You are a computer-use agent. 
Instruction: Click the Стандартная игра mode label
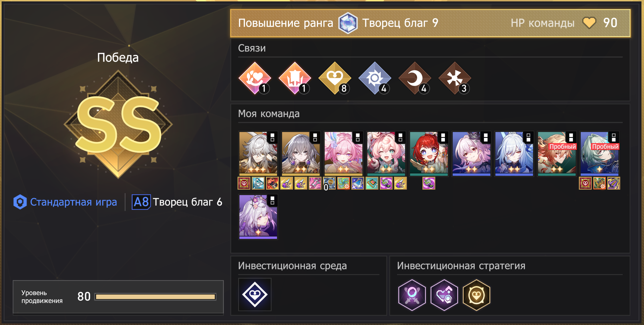coord(74,202)
